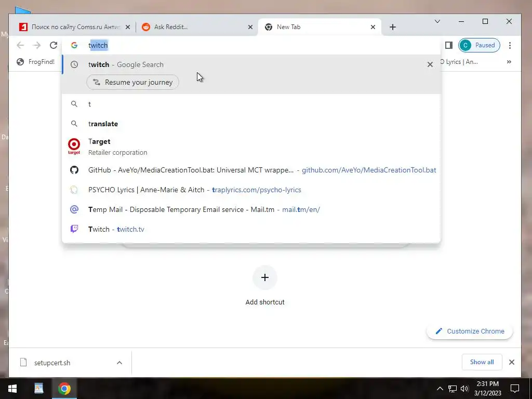Click the browser back arrow

[x=20, y=45]
